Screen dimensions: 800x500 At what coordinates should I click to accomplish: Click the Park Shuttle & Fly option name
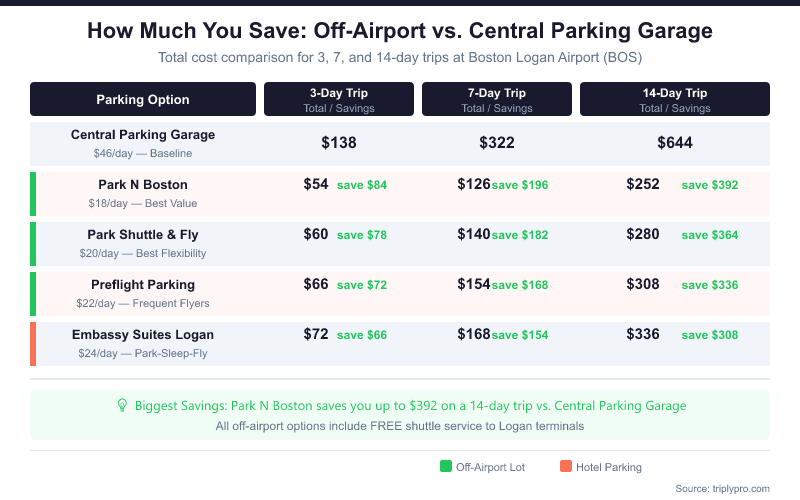(143, 235)
